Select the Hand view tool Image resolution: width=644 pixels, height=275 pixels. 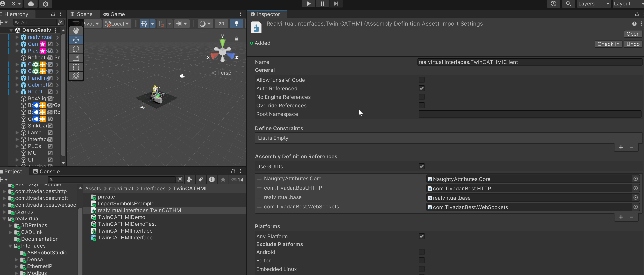pyautogui.click(x=76, y=30)
